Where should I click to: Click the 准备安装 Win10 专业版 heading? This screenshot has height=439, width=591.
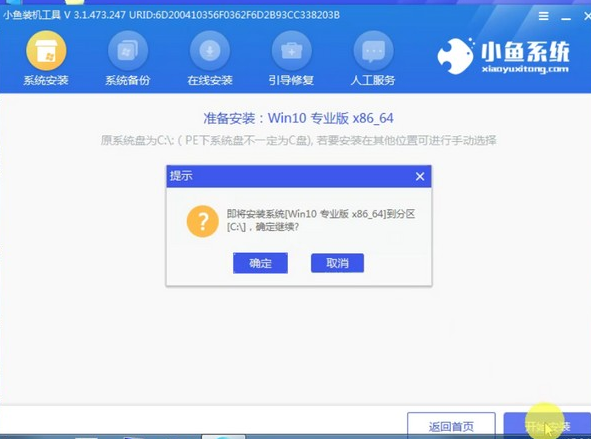coord(298,118)
